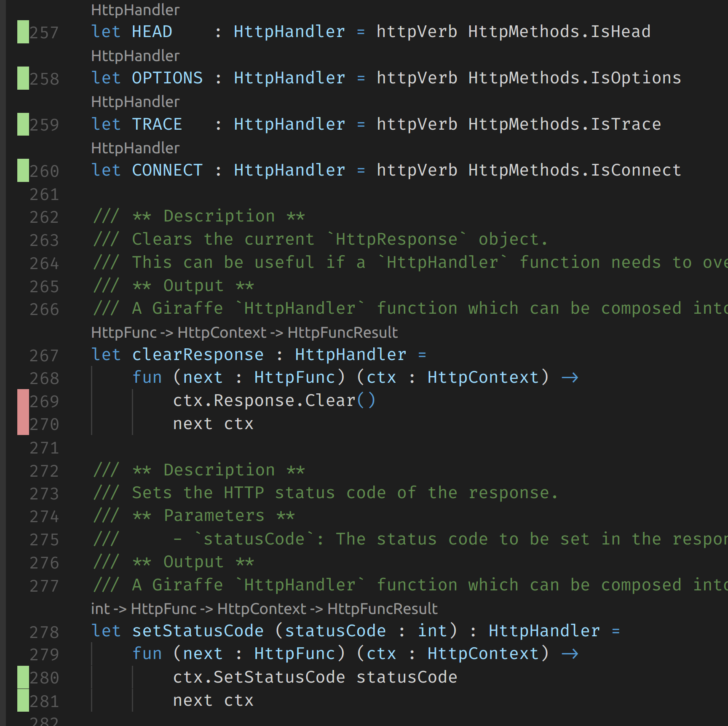Click line number 281 in gutter

coord(44,701)
